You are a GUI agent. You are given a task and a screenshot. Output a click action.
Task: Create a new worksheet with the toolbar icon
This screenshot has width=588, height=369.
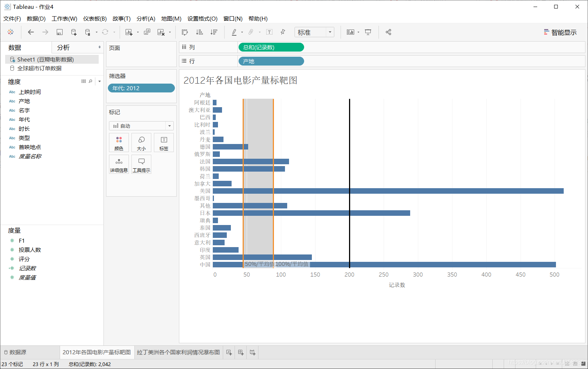[129, 32]
